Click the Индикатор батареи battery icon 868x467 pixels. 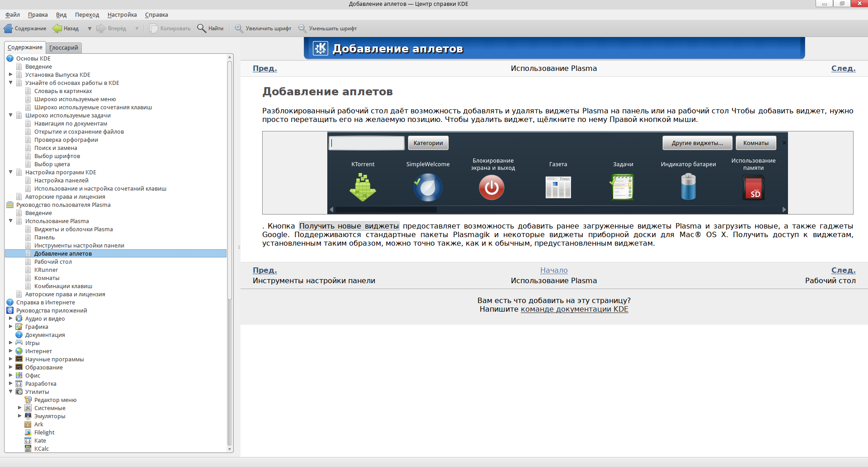[689, 187]
